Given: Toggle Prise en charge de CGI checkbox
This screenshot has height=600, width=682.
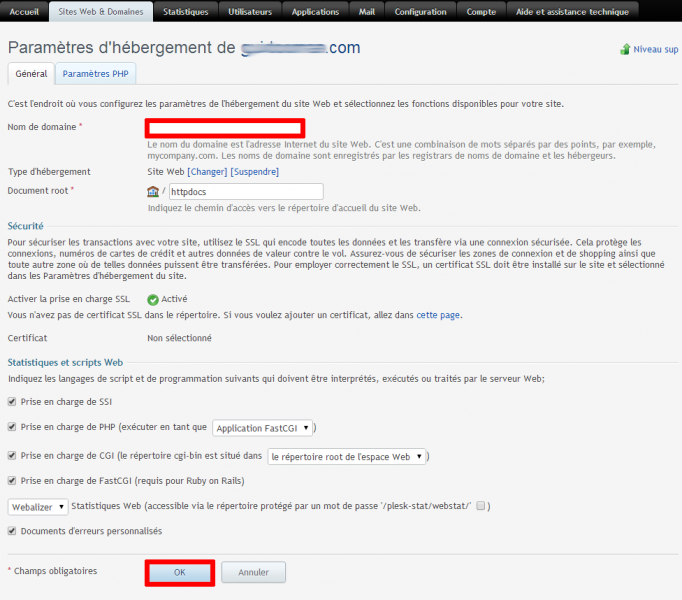Looking at the screenshot, I should click(x=12, y=456).
